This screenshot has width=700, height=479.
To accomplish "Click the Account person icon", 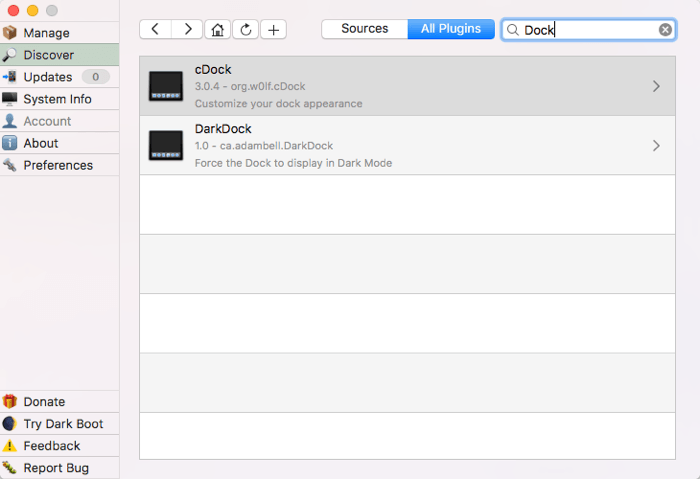I will (x=9, y=121).
